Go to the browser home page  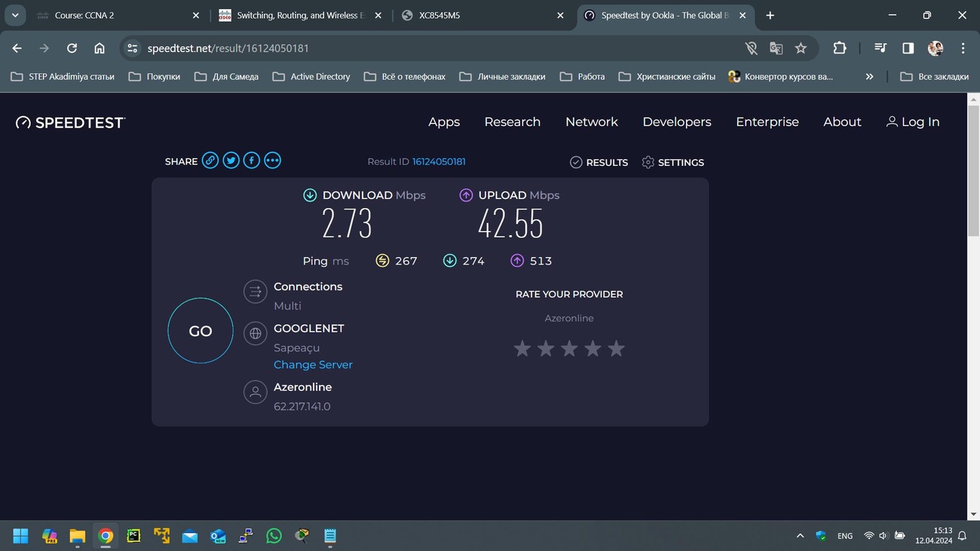tap(100, 48)
